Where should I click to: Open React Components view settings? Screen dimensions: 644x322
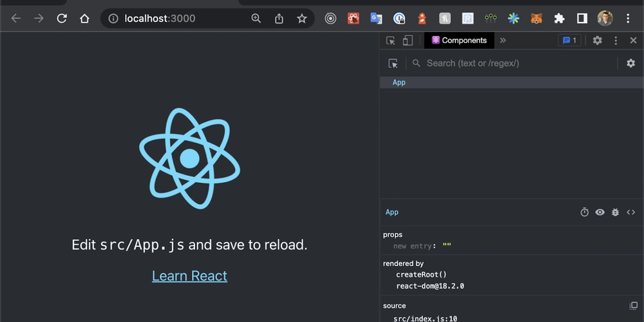click(631, 63)
